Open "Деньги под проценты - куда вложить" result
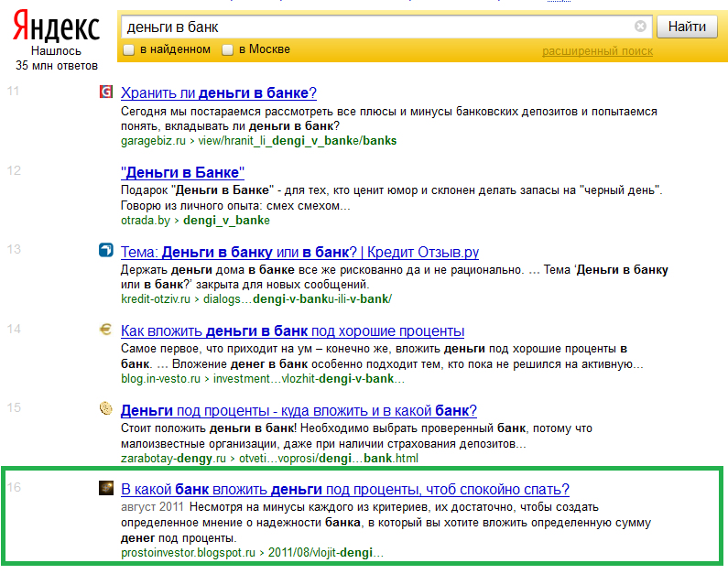Viewport: 728px width, 574px height. pos(299,411)
